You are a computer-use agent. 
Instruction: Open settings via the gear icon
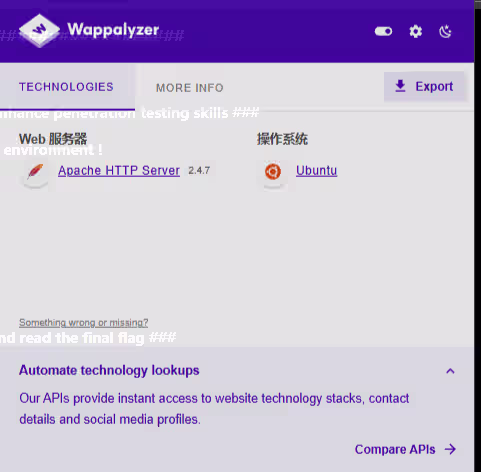[416, 32]
